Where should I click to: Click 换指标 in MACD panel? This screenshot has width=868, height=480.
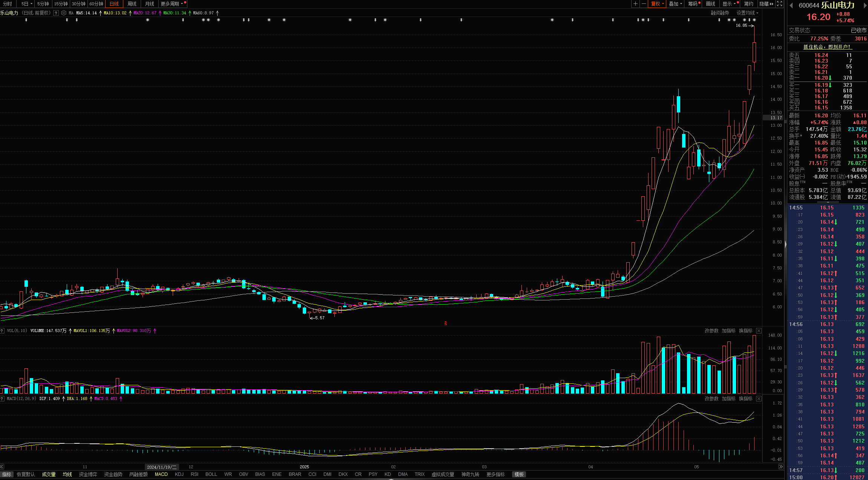point(745,398)
